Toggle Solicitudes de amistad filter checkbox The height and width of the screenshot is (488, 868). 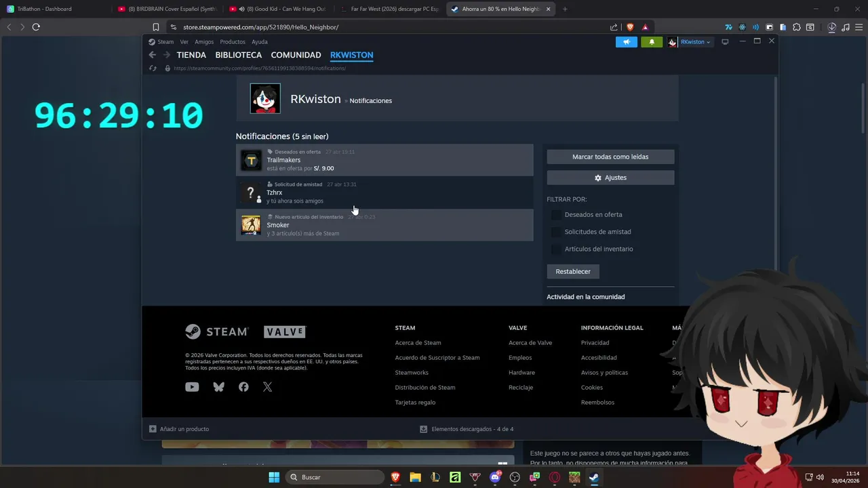click(x=556, y=232)
